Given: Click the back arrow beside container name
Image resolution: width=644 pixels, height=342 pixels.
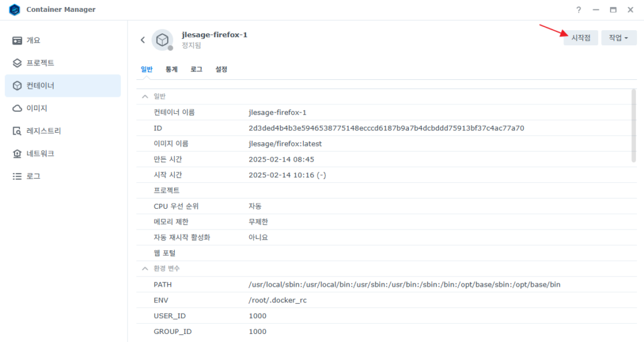Looking at the screenshot, I should point(143,40).
